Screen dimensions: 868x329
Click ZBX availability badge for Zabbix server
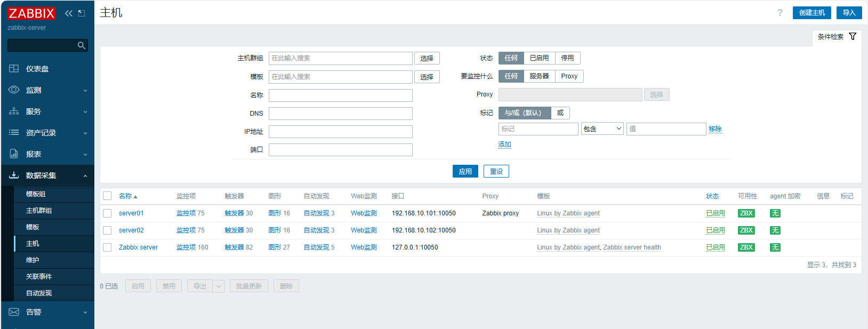pos(746,247)
